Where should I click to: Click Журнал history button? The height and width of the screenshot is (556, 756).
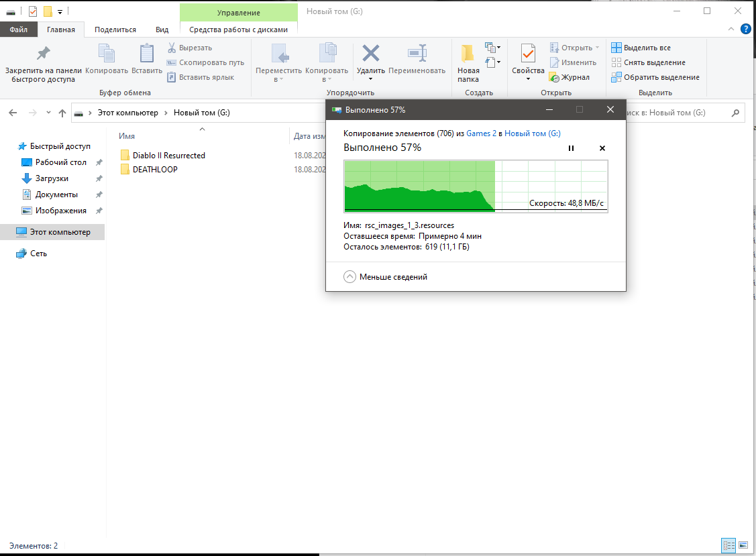point(570,77)
